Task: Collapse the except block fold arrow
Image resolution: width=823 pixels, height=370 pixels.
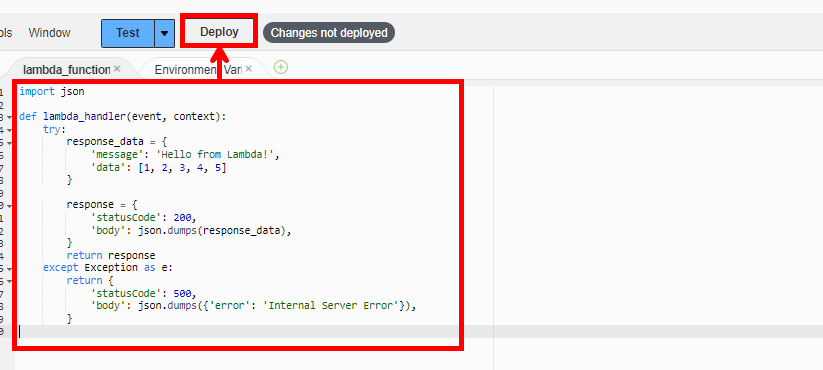Action: pyautogui.click(x=9, y=268)
